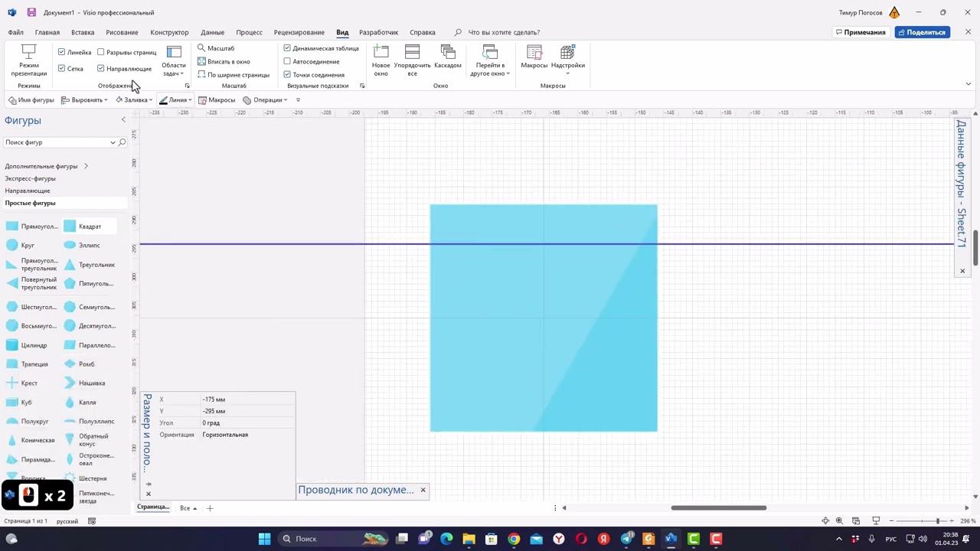Screen dimensions: 980x551
Task: Enable Page breaks (Разрывы страниц) checkbox
Action: [100, 52]
